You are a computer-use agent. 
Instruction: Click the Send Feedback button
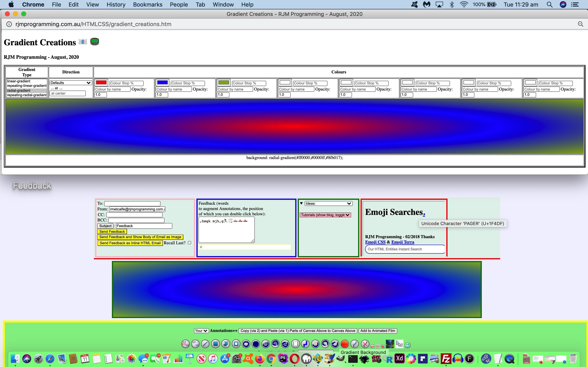coord(112,232)
